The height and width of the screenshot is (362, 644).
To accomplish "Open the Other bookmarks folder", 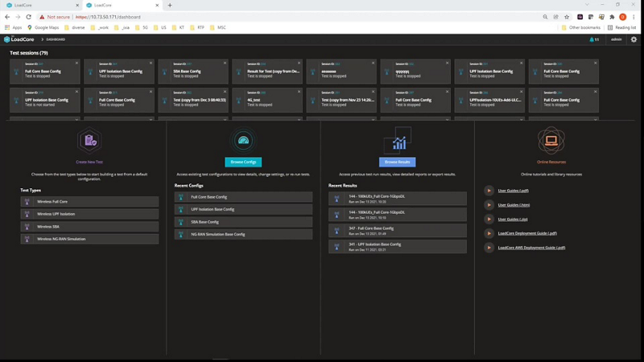I will pos(580,27).
